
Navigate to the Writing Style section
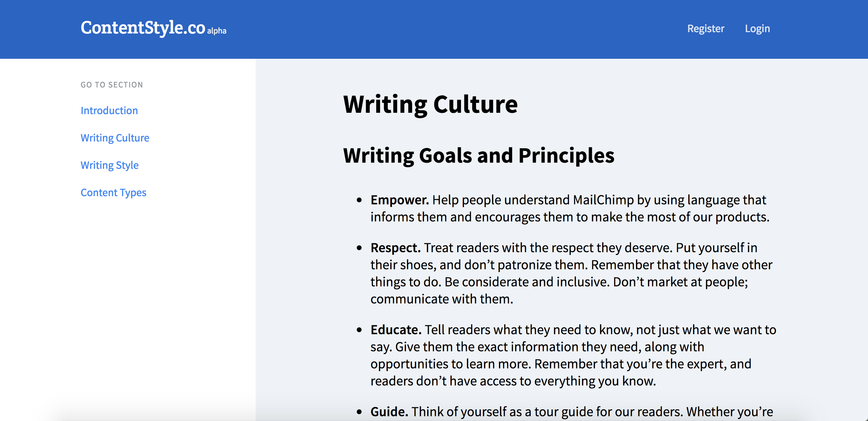[x=109, y=165]
